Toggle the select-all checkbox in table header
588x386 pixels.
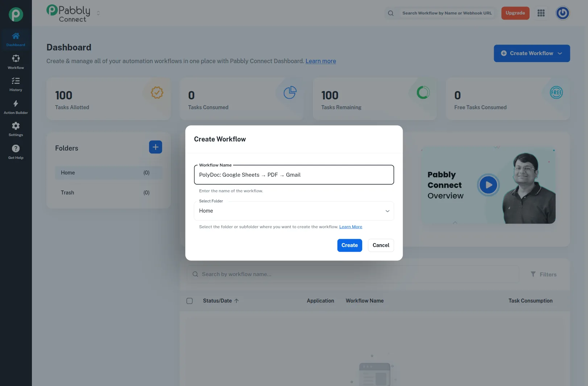pyautogui.click(x=189, y=301)
